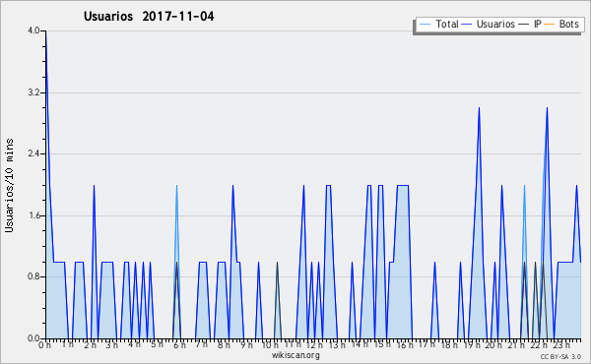Click the 12 h x-axis label
Viewport: 591px width, 364px height.
314,345
